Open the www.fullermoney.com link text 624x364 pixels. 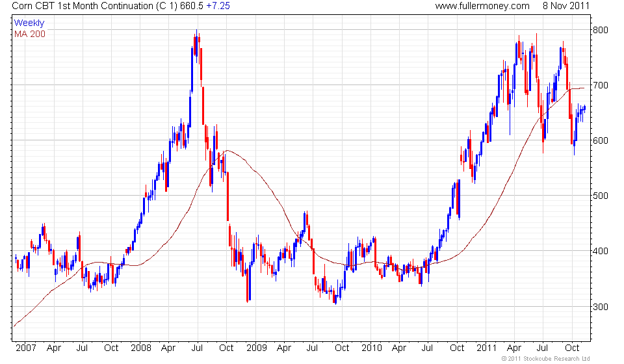(482, 6)
